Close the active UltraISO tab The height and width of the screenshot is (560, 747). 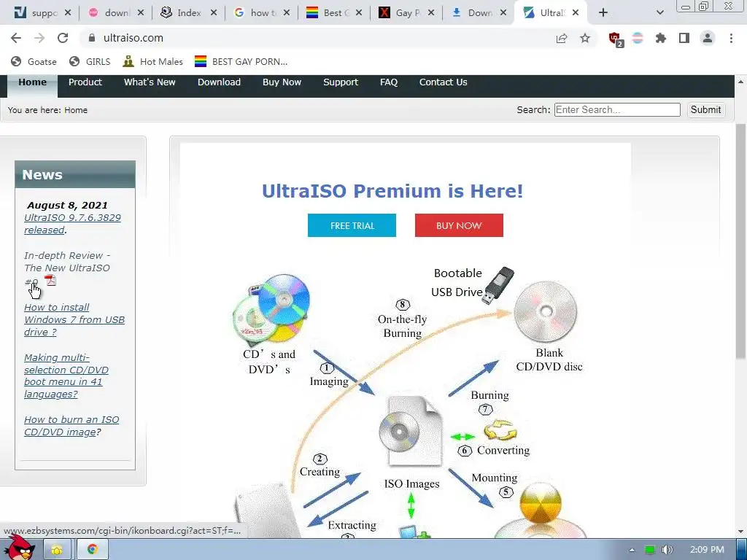[x=576, y=13]
